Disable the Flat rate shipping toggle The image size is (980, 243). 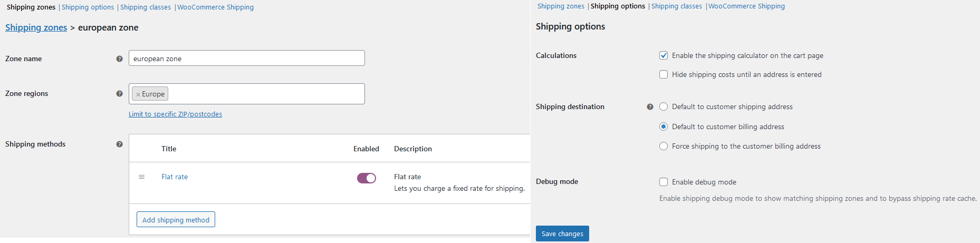[x=367, y=178]
